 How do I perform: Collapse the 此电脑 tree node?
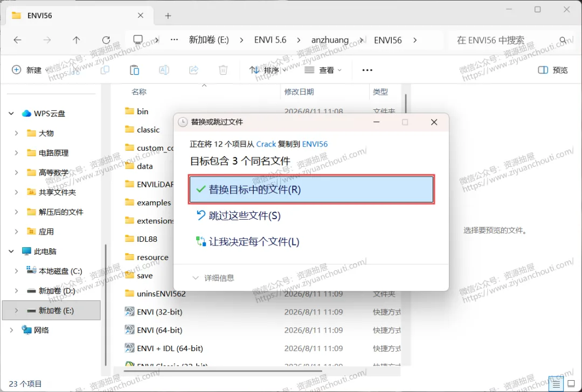(x=11, y=251)
